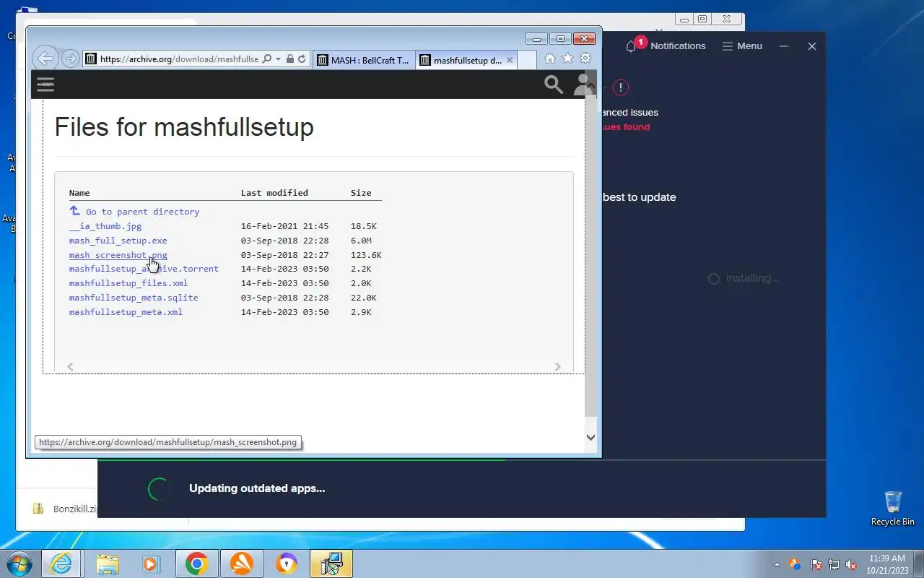Open mashfullsetup_archive.torrent link
The image size is (924, 578).
point(144,269)
